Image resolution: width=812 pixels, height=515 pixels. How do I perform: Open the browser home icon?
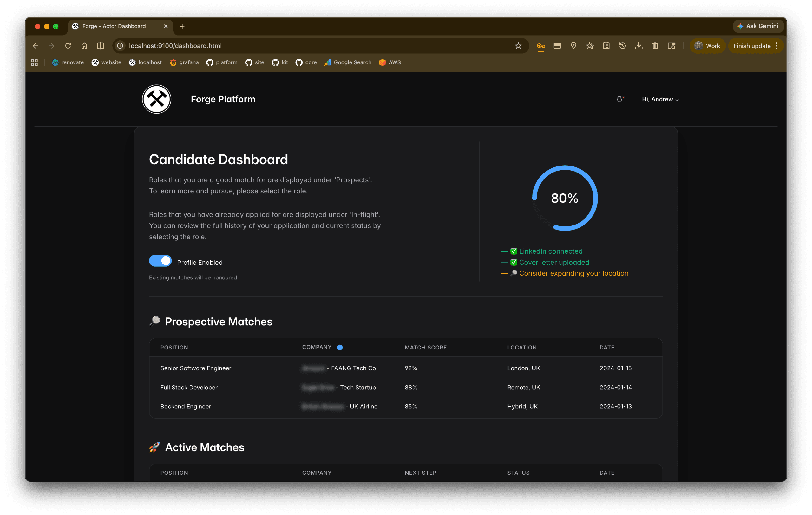click(84, 46)
